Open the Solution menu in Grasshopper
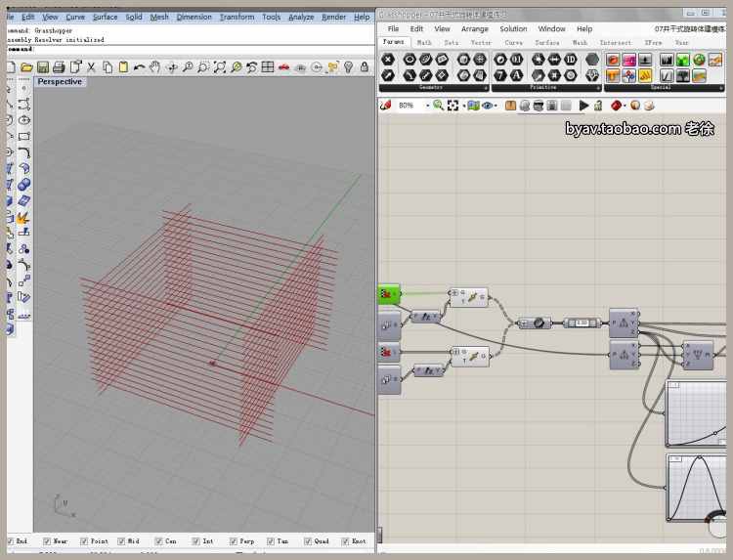The height and width of the screenshot is (560, 733). tap(513, 29)
